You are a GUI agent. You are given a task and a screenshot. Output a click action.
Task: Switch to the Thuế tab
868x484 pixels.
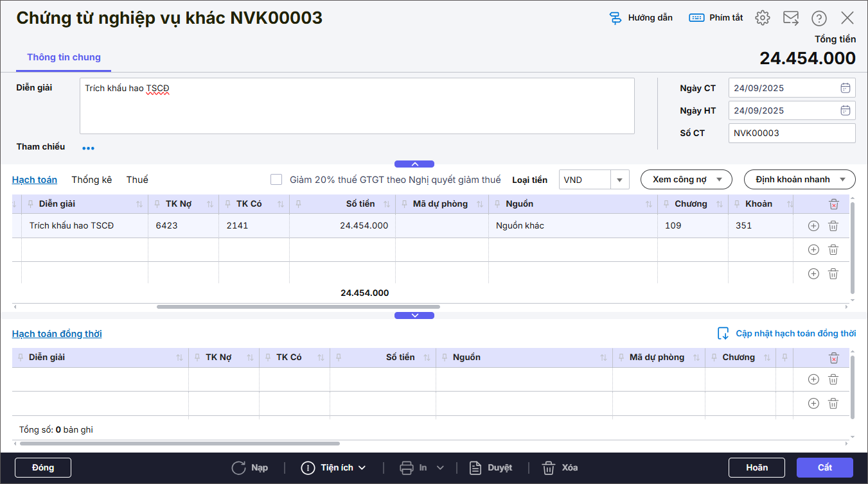coord(137,180)
